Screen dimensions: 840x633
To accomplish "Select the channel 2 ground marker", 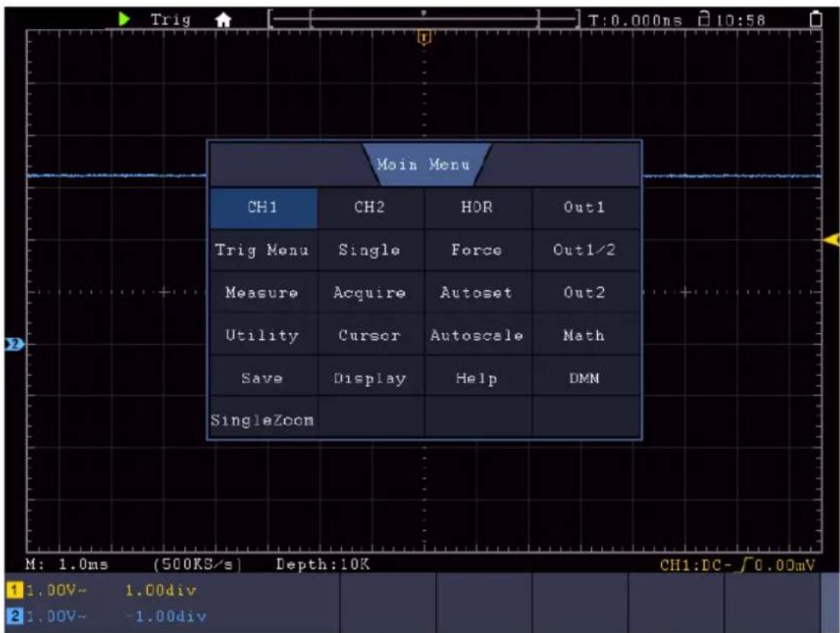I will tap(14, 344).
